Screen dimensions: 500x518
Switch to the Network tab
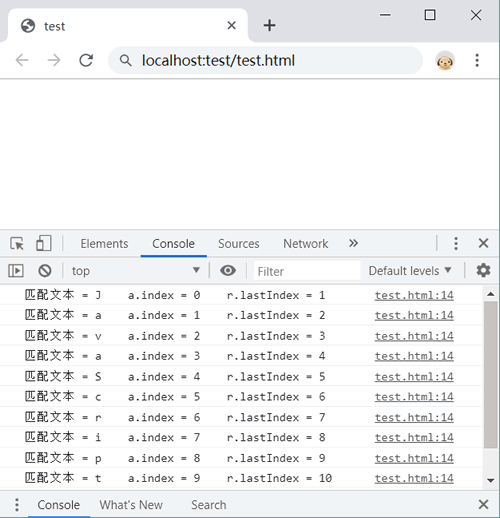coord(306,244)
